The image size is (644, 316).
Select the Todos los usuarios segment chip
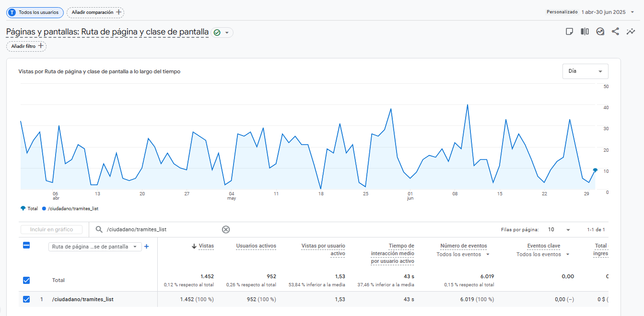click(35, 12)
